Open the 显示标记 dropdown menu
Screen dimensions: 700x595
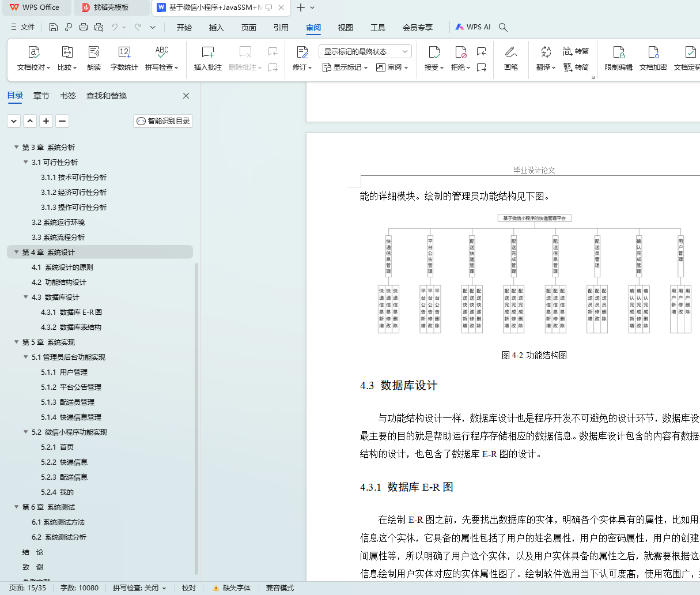(345, 67)
